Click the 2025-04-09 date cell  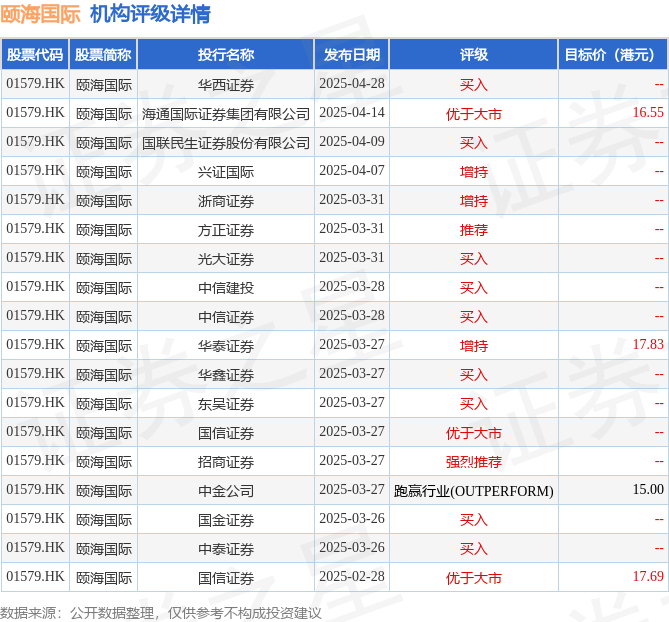click(x=352, y=142)
